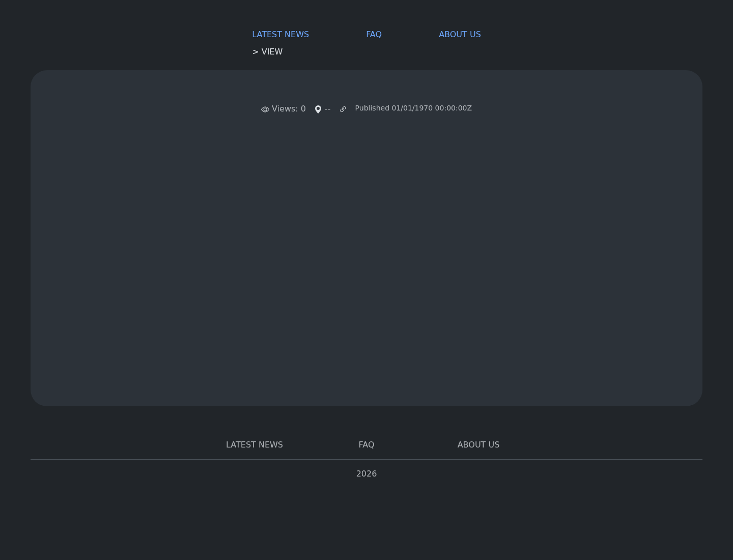Click the 2026 footer year text
This screenshot has width=733, height=560.
click(366, 473)
